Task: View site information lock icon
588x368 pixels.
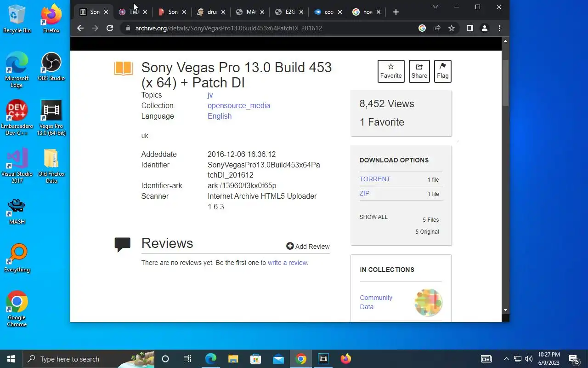Action: point(128,28)
